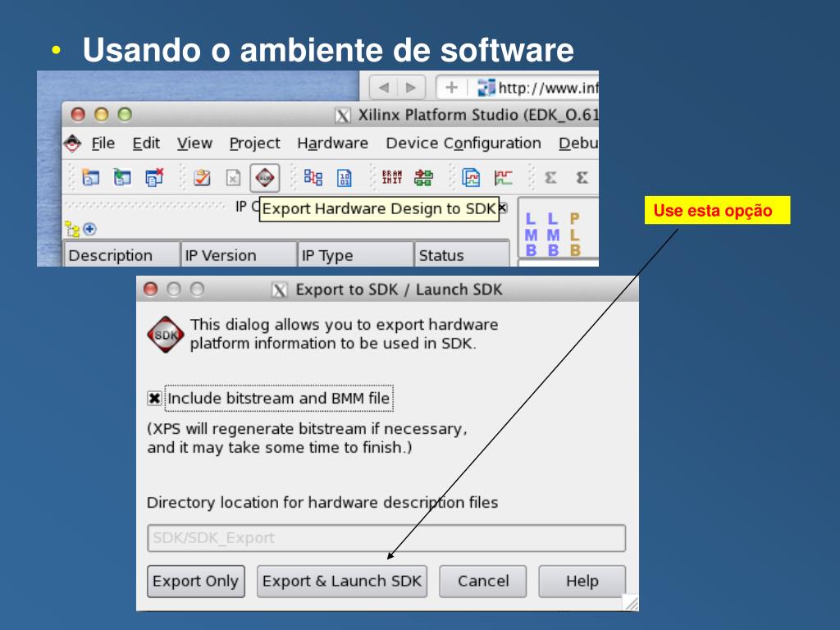Click the blue plus circle icon
840x630 pixels.
(x=89, y=229)
